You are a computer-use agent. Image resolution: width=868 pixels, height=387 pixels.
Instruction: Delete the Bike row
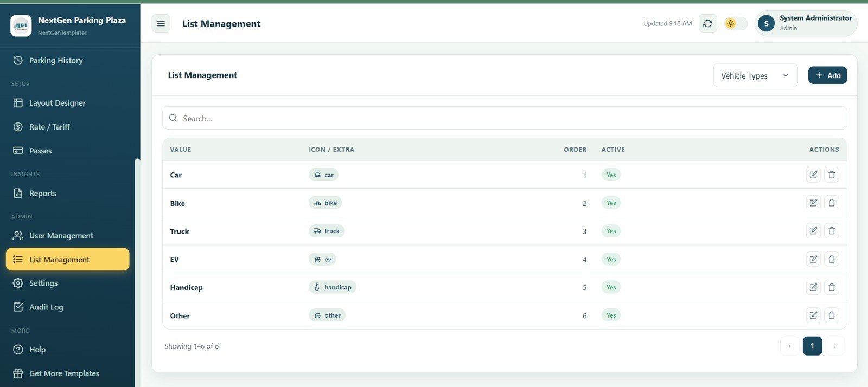point(832,203)
